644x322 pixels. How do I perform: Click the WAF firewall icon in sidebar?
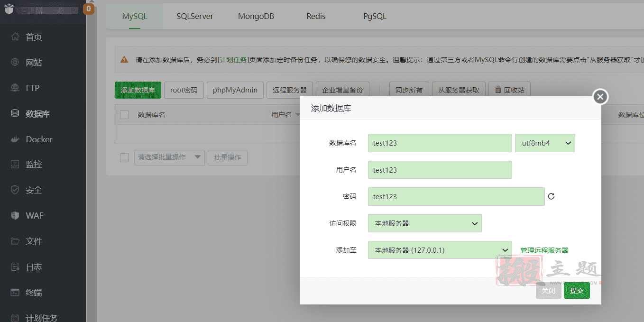tap(15, 216)
